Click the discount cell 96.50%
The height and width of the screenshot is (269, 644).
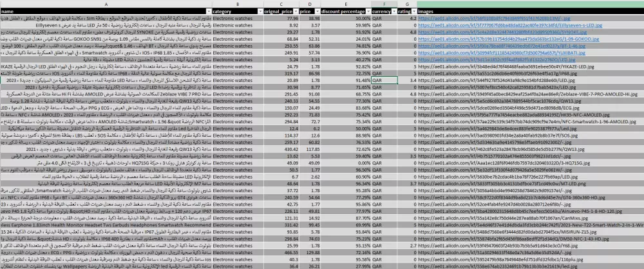tap(345, 170)
